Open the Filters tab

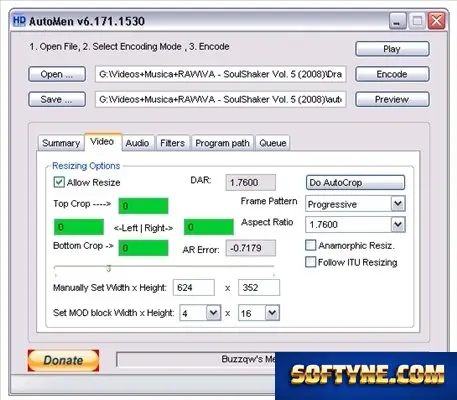(x=172, y=143)
